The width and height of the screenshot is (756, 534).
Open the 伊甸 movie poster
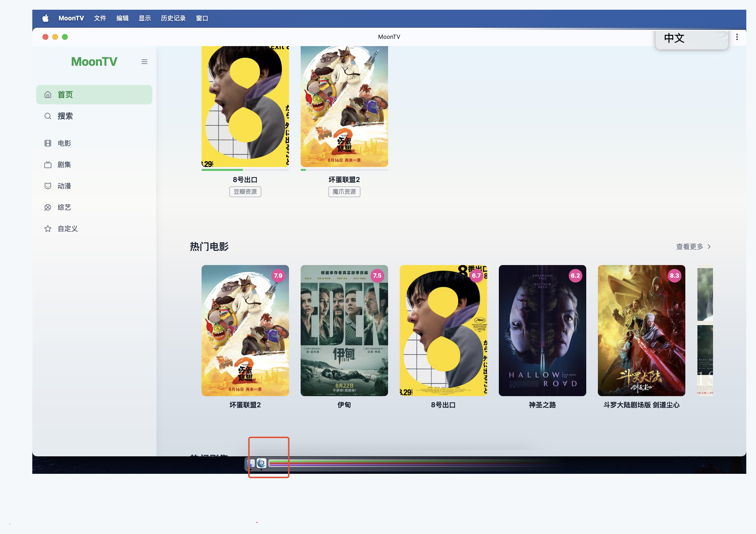[x=344, y=331]
